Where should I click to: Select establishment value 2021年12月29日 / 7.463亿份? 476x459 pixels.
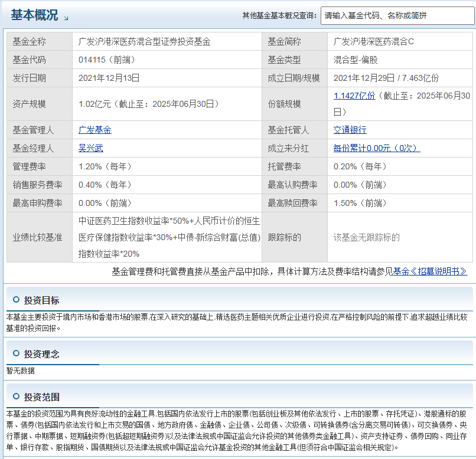point(386,78)
